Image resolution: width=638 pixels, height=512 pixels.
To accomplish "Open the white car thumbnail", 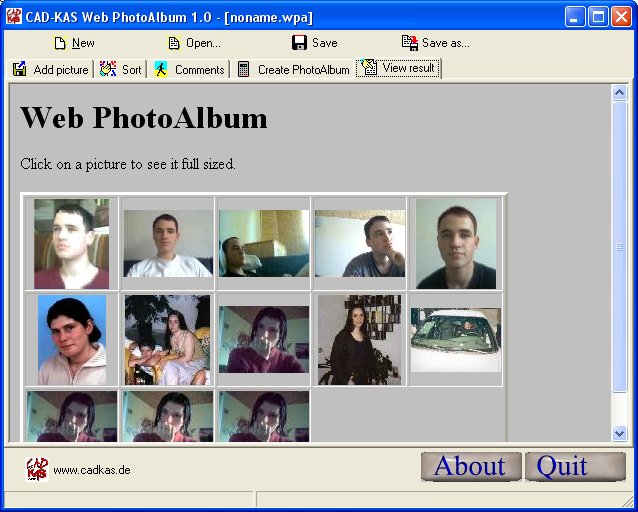I will pos(455,340).
